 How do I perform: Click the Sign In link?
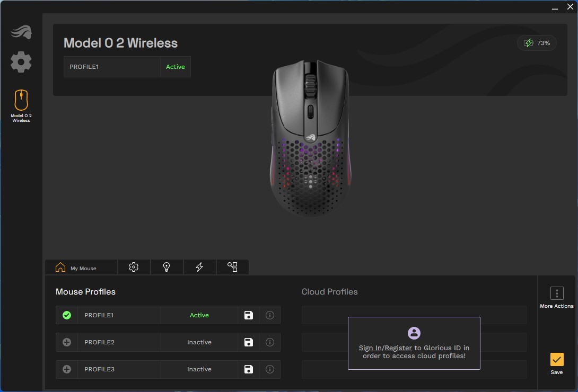click(370, 348)
